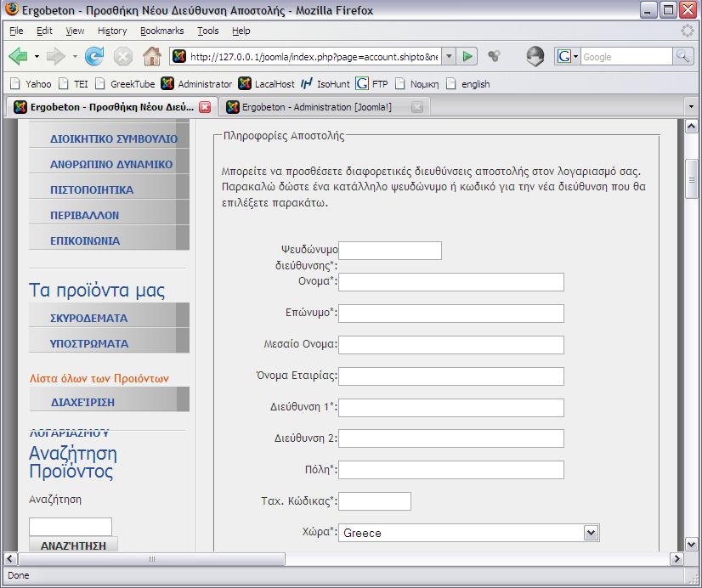The width and height of the screenshot is (702, 588).
Task: Close the Ergobeton Προσθήκη Νέου tab
Action: (205, 107)
